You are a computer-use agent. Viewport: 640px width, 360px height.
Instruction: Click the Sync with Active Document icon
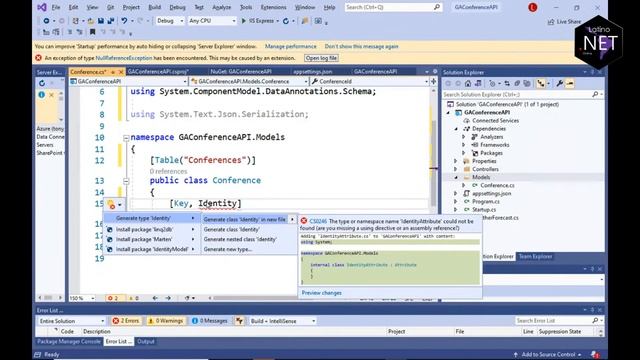point(507,83)
